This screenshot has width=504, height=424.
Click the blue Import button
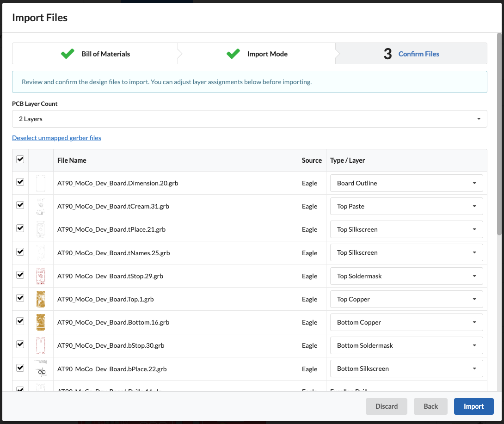473,406
